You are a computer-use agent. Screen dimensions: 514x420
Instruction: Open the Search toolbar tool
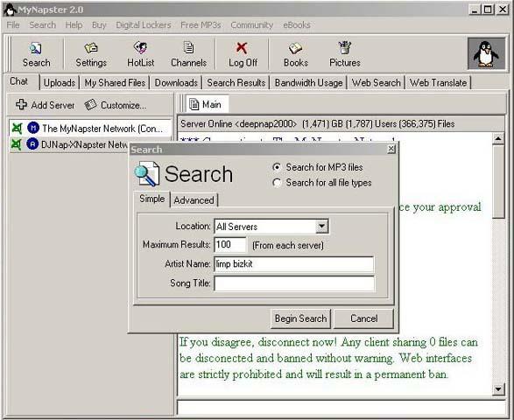(x=36, y=55)
